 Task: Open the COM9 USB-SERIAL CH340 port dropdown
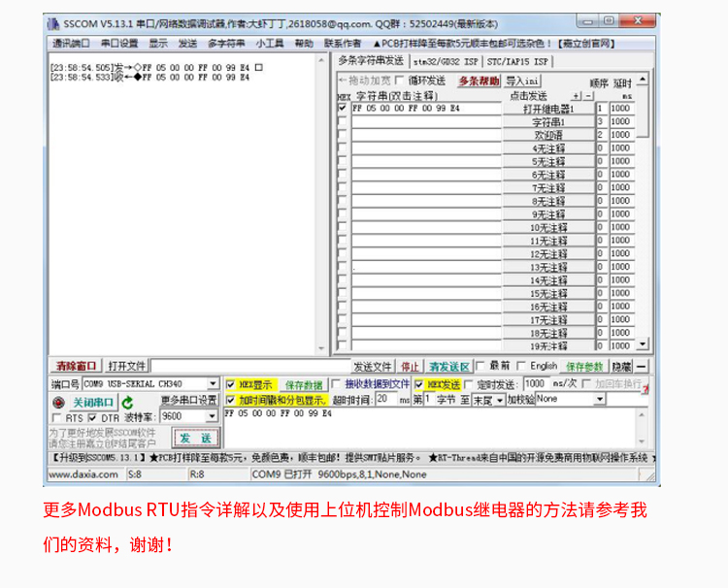tap(213, 384)
